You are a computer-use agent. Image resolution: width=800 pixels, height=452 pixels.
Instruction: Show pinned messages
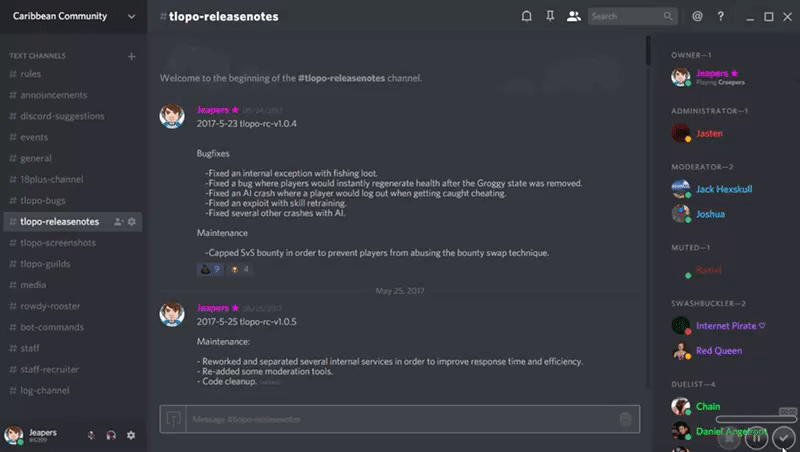click(x=550, y=16)
